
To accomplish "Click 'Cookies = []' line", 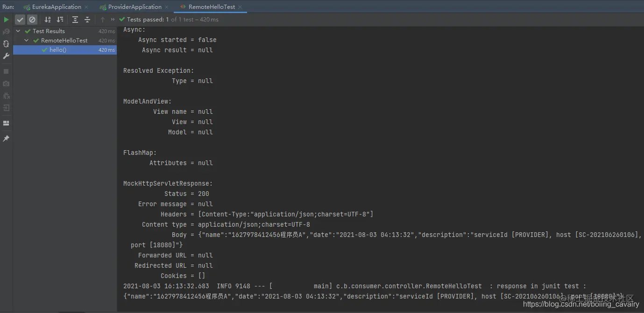I will 183,276.
